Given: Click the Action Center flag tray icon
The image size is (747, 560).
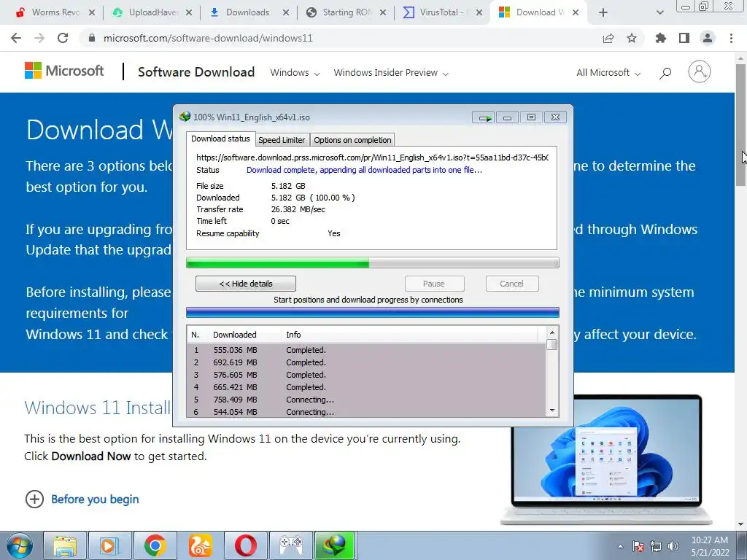Looking at the screenshot, I should point(638,546).
